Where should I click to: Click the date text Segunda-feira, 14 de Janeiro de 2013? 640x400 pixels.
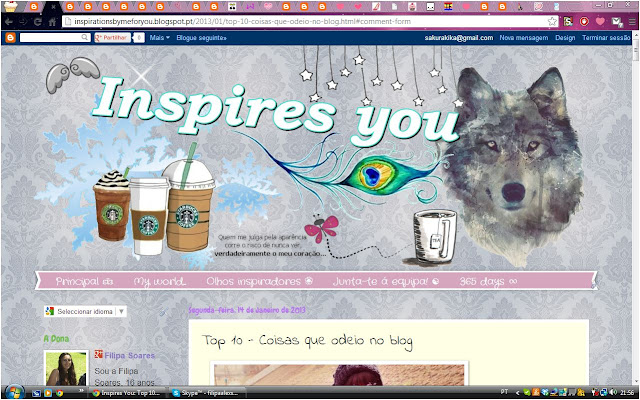click(247, 310)
